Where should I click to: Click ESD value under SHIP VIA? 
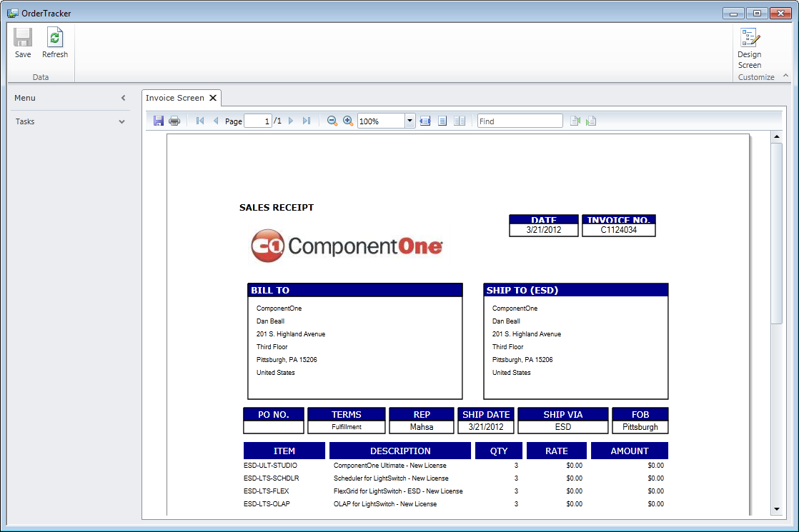[x=563, y=427]
